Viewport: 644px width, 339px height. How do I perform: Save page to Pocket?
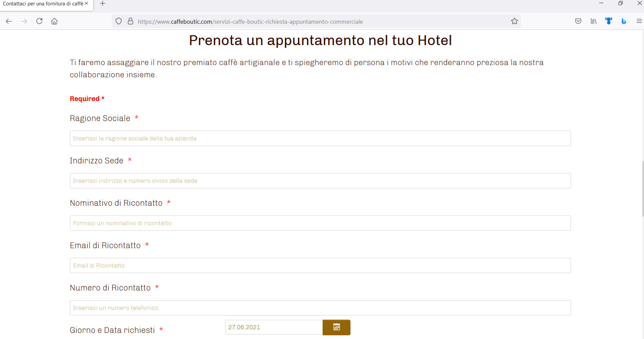point(578,21)
